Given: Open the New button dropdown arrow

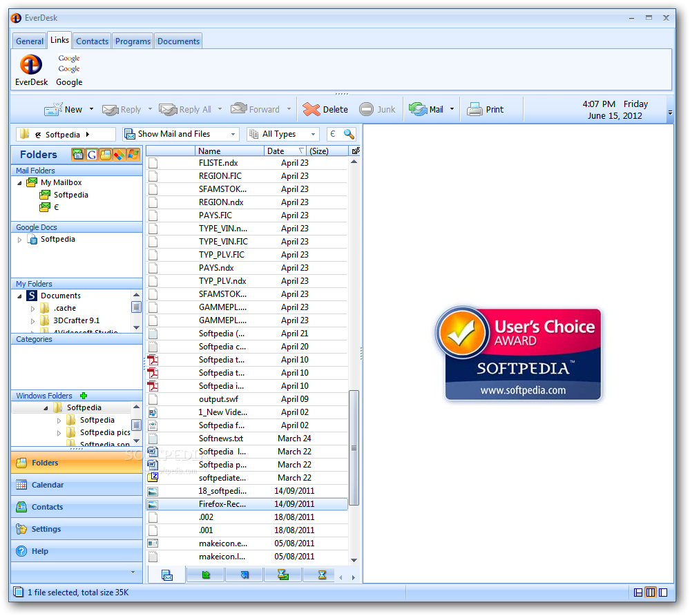Looking at the screenshot, I should pos(92,109).
